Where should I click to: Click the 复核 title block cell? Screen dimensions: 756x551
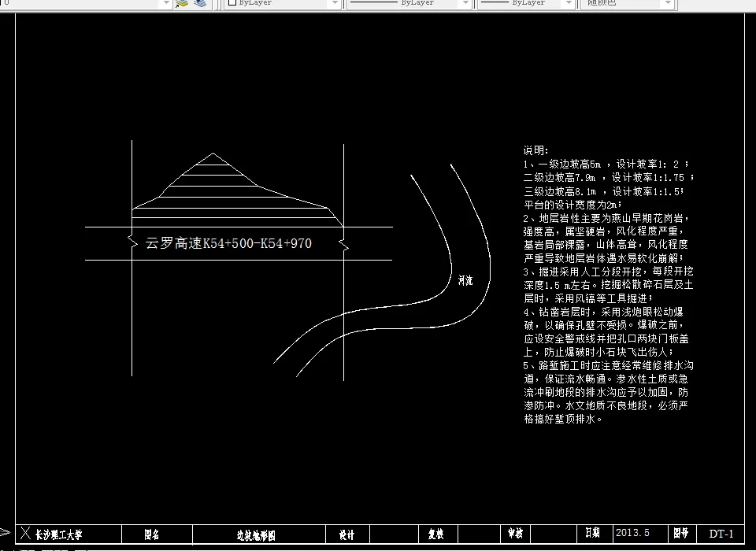[435, 534]
